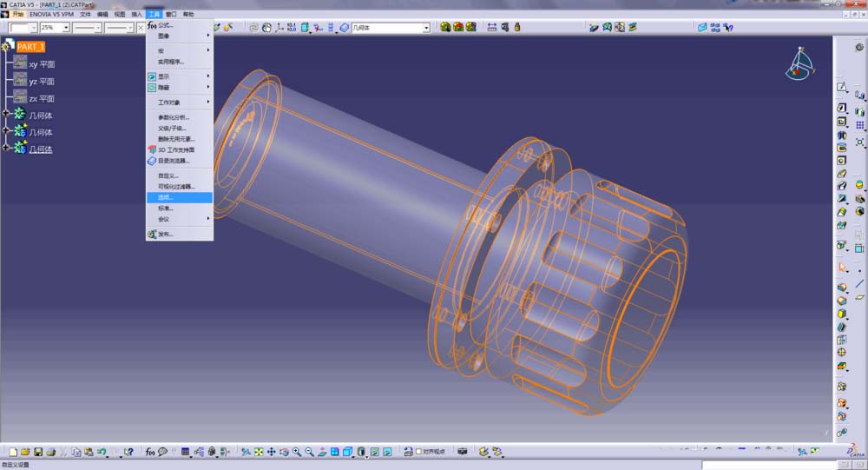Viewport: 868px width, 470px height.
Task: Click the Capture camera icon in bottom toolbar
Action: point(463,453)
